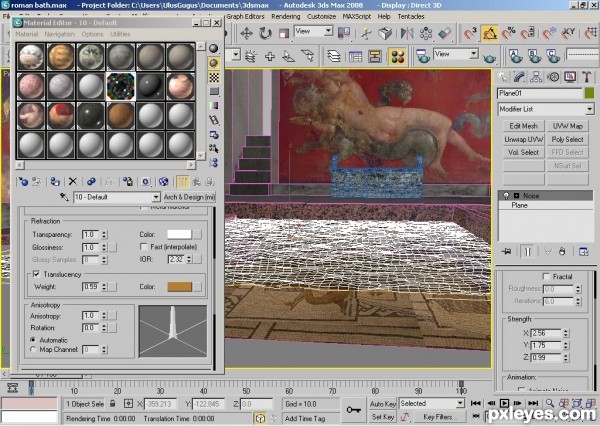Select the Move tool in main toolbar
The image size is (600, 427).
[x=246, y=34]
